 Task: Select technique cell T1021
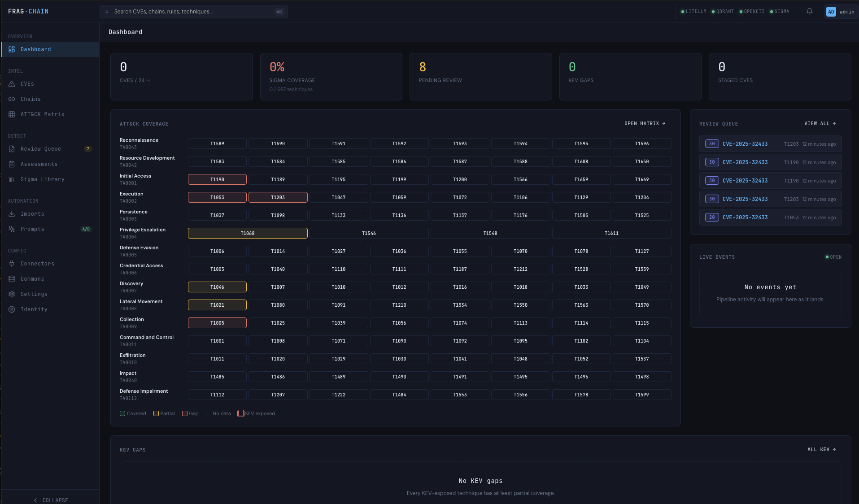point(217,305)
